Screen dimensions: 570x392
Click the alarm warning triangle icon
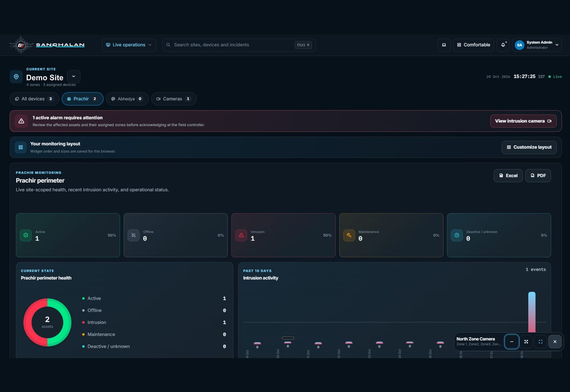click(21, 121)
